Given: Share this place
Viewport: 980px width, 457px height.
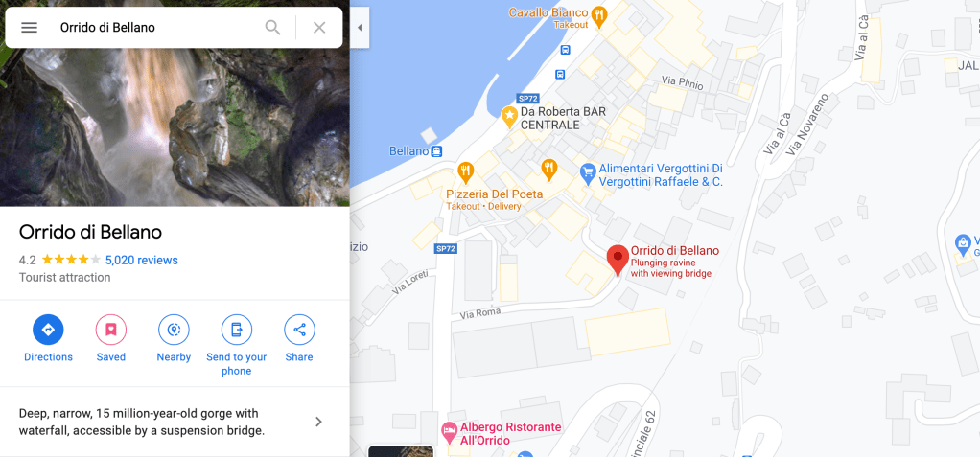Looking at the screenshot, I should pos(299,330).
